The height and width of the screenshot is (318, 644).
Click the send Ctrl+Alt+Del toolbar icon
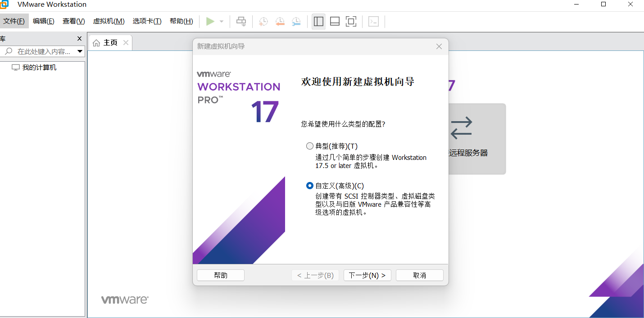tap(241, 21)
